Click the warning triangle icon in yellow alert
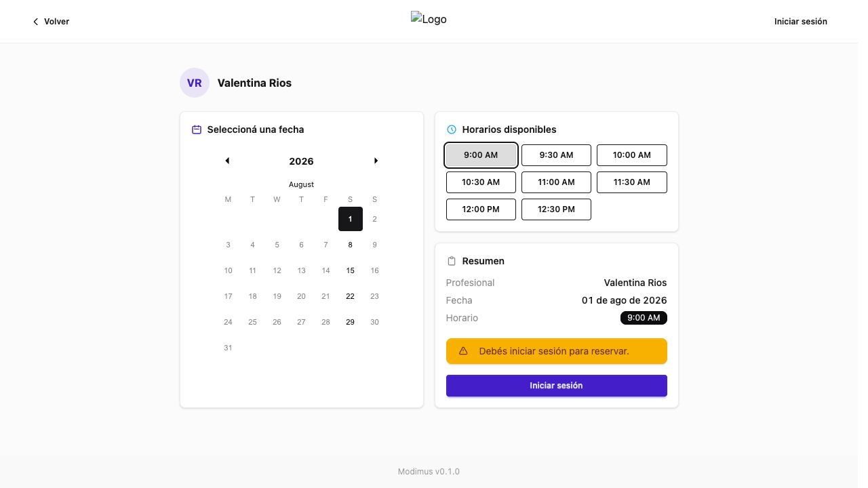The image size is (868, 488). click(x=464, y=351)
